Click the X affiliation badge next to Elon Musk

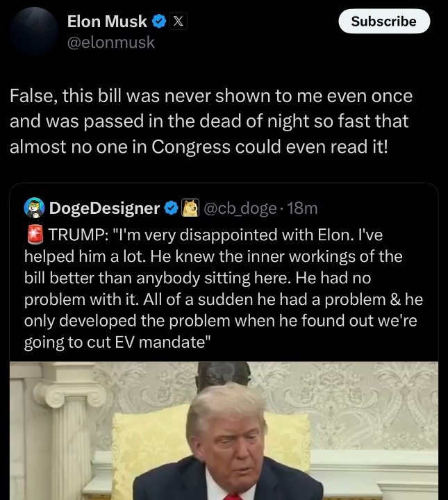pos(177,22)
